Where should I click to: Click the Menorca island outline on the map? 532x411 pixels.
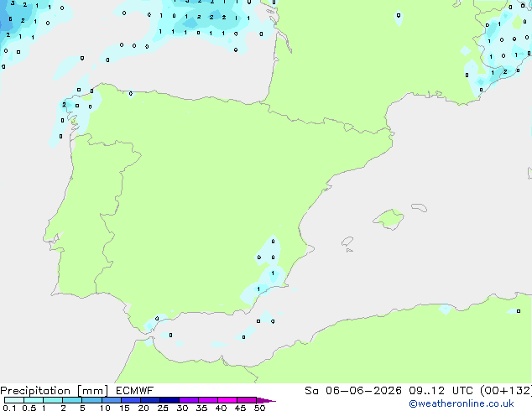click(x=420, y=207)
